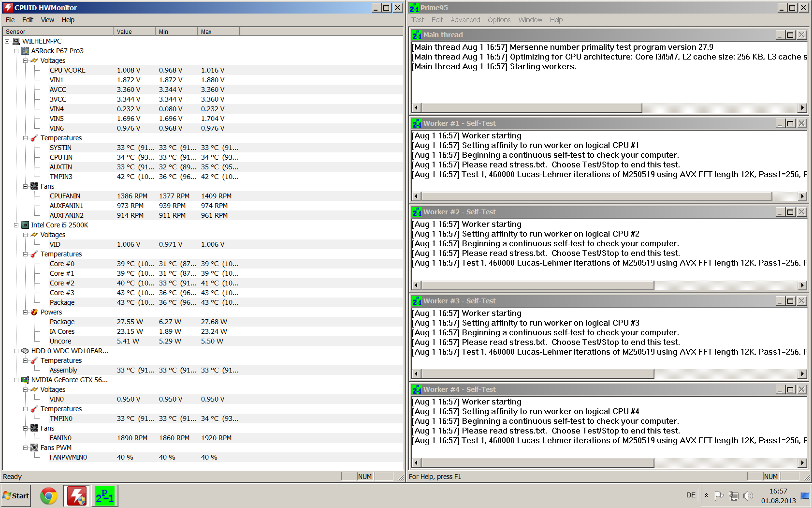Click the HDD 0 WDC hard drive icon
The image size is (812, 508).
25,351
